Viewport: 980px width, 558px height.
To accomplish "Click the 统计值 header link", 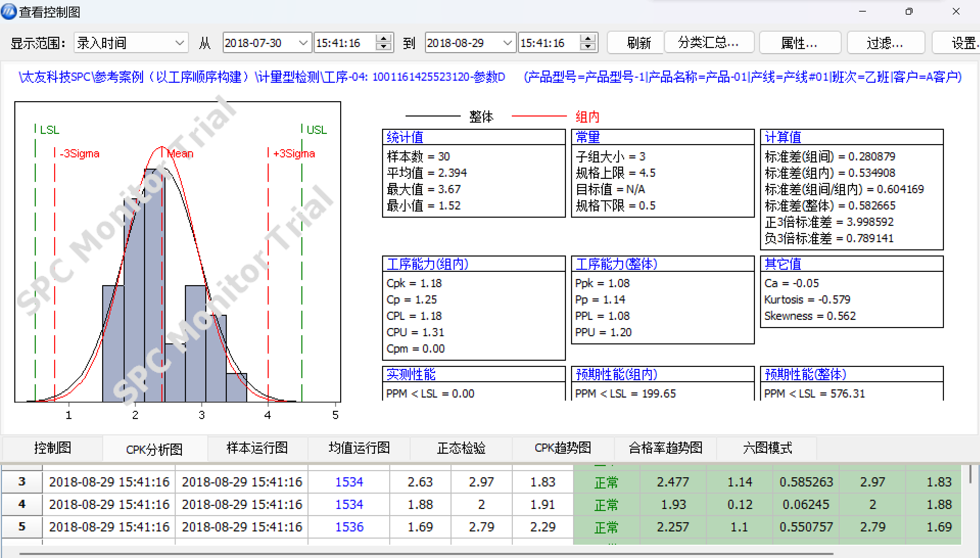I will (404, 137).
